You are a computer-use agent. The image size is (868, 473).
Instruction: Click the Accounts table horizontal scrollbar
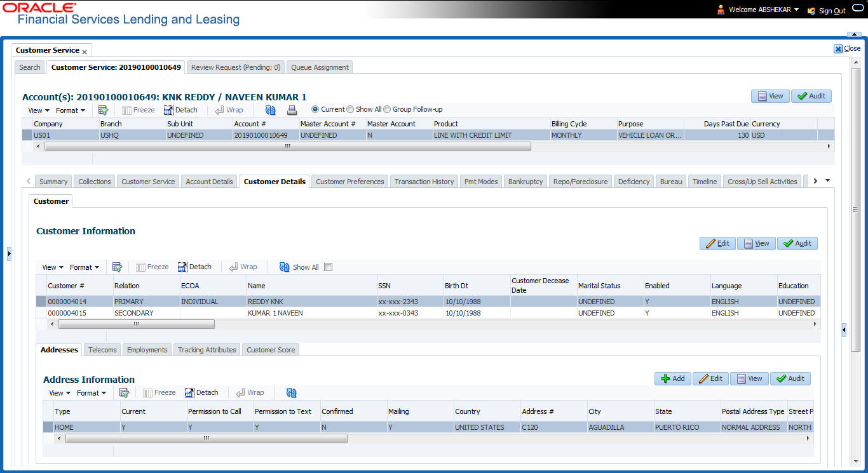click(x=287, y=146)
